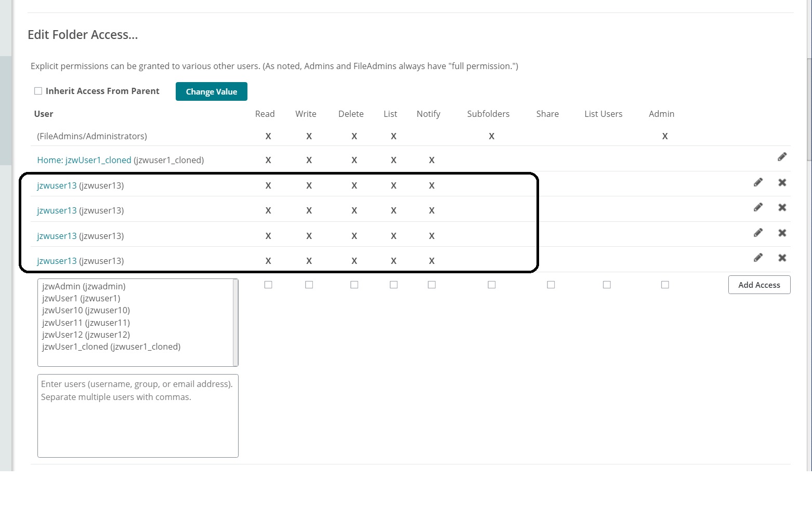Click the Edit Folder Access... heading

(x=83, y=35)
